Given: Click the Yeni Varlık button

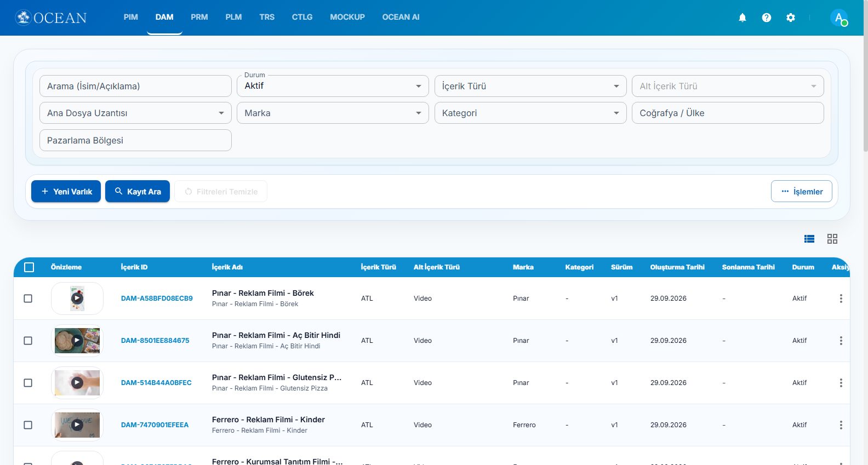Looking at the screenshot, I should [66, 192].
